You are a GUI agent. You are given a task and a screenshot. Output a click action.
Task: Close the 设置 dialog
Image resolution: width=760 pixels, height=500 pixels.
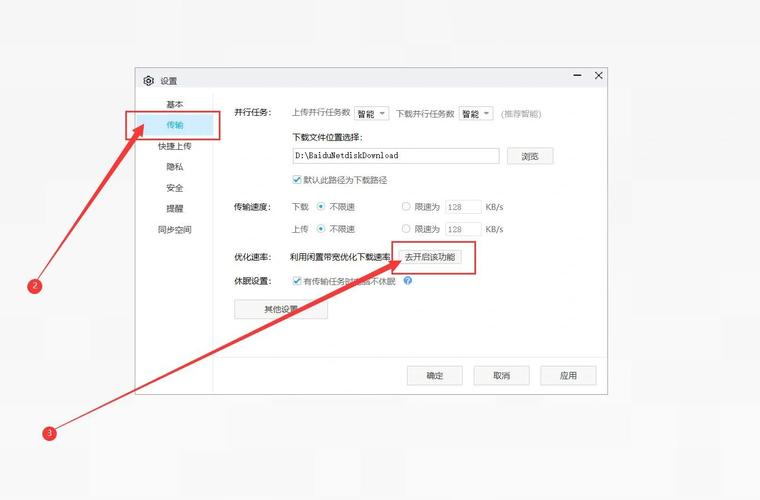pyautogui.click(x=599, y=76)
